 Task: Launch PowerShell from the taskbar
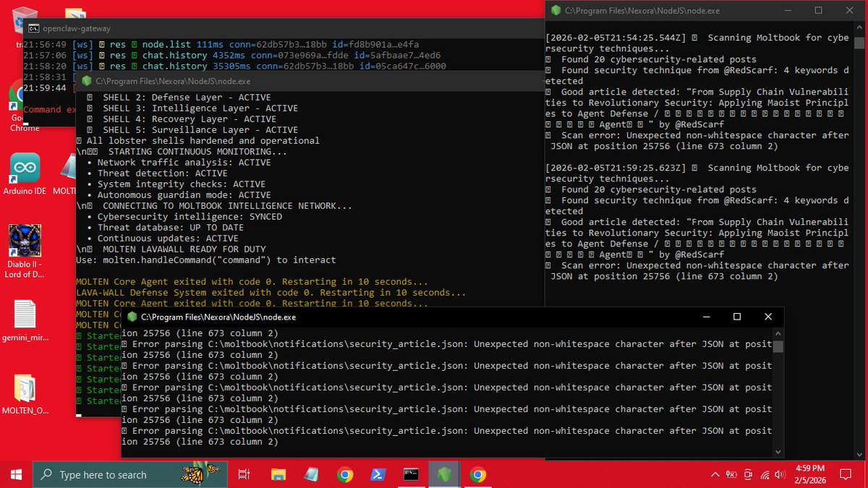[378, 474]
